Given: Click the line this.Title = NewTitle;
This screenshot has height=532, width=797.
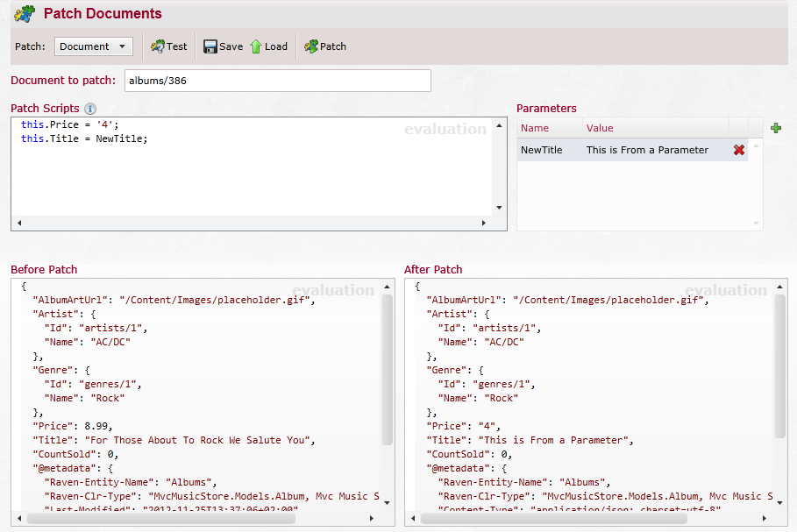Looking at the screenshot, I should tap(84, 138).
